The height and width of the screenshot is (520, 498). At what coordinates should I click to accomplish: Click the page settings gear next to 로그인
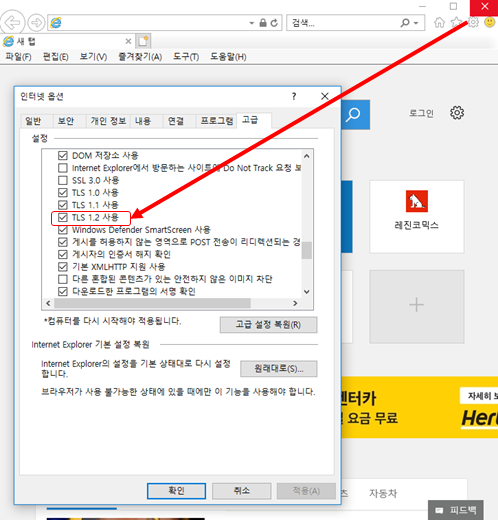(x=457, y=113)
